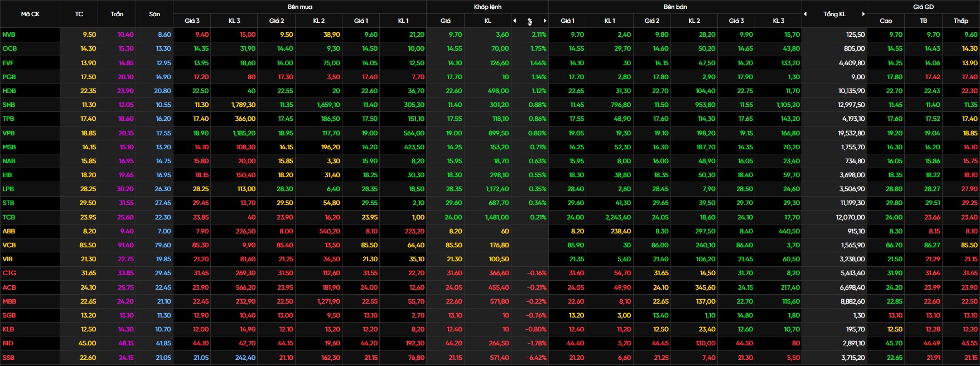Sort the board by Mã CK header
Viewport: 980px width, 366px height.
(30, 14)
